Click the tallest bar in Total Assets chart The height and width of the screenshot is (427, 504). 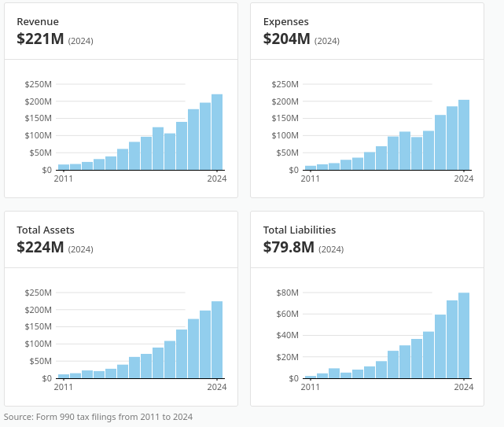(217, 340)
